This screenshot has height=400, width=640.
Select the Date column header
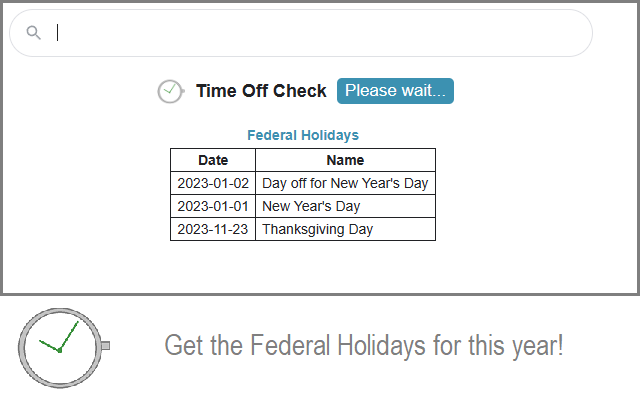pos(213,160)
